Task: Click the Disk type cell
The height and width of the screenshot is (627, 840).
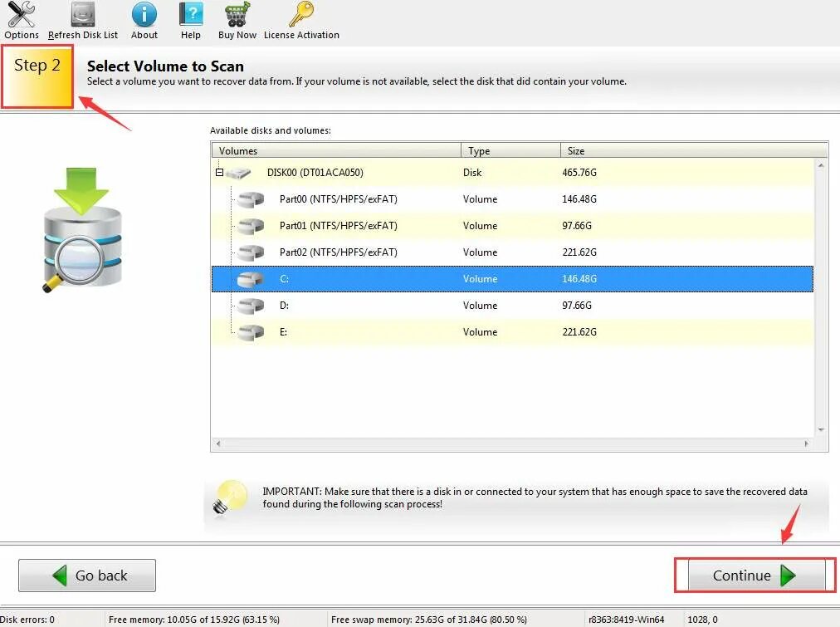Action: tap(472, 173)
